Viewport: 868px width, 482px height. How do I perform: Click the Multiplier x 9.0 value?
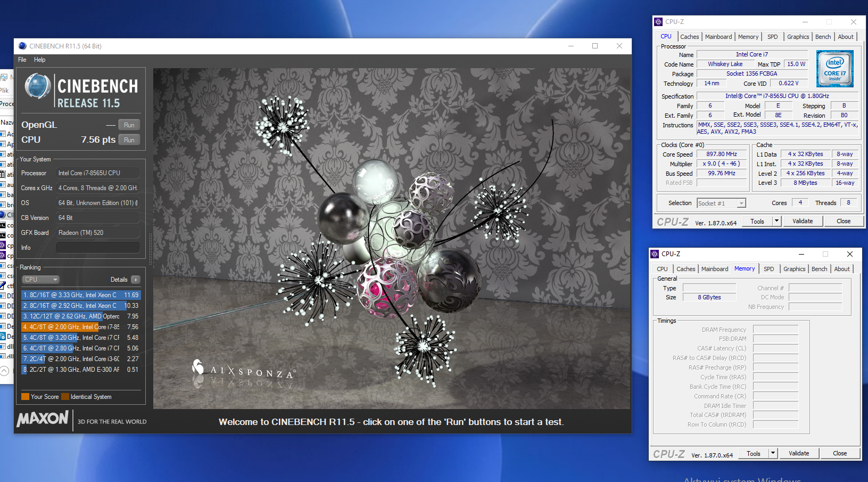(x=722, y=164)
